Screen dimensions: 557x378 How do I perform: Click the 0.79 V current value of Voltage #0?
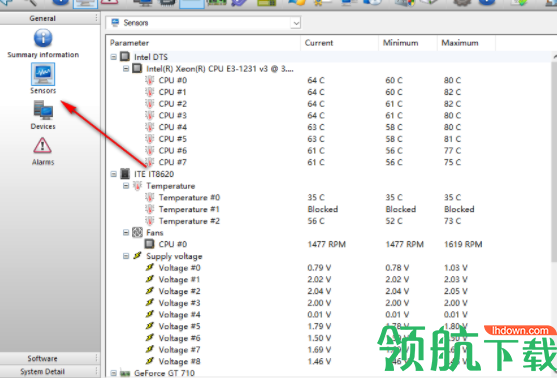pos(319,268)
